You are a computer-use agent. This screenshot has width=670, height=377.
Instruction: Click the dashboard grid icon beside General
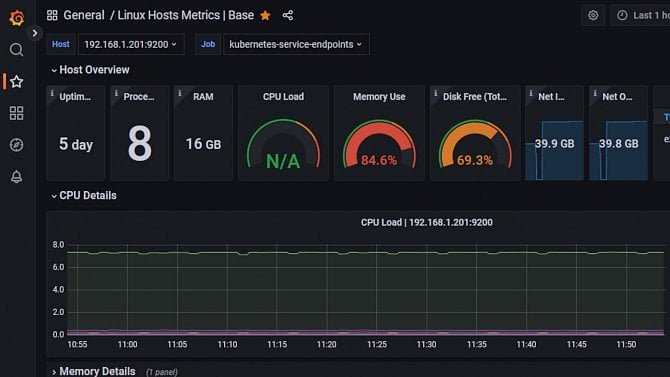52,15
